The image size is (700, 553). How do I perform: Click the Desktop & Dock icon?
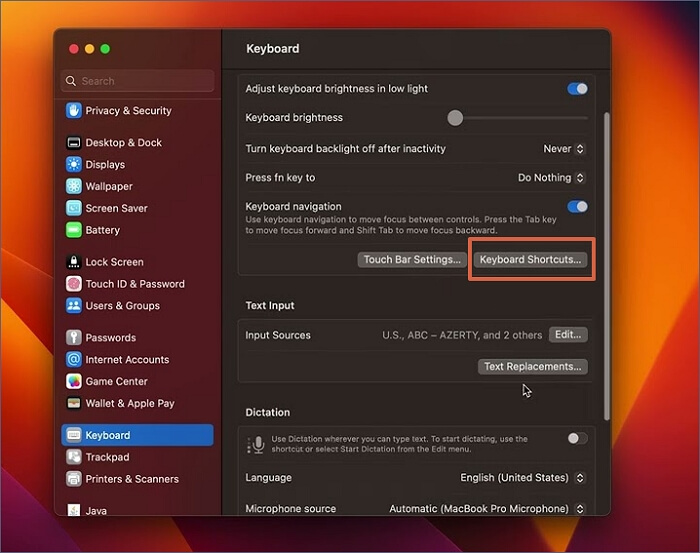pyautogui.click(x=74, y=142)
